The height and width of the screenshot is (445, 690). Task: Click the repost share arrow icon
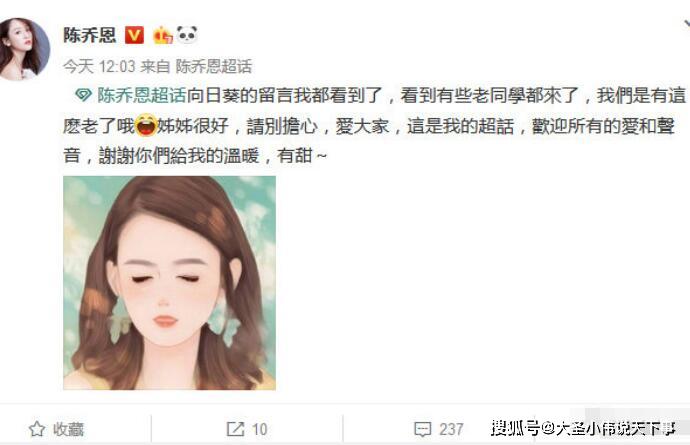(235, 429)
